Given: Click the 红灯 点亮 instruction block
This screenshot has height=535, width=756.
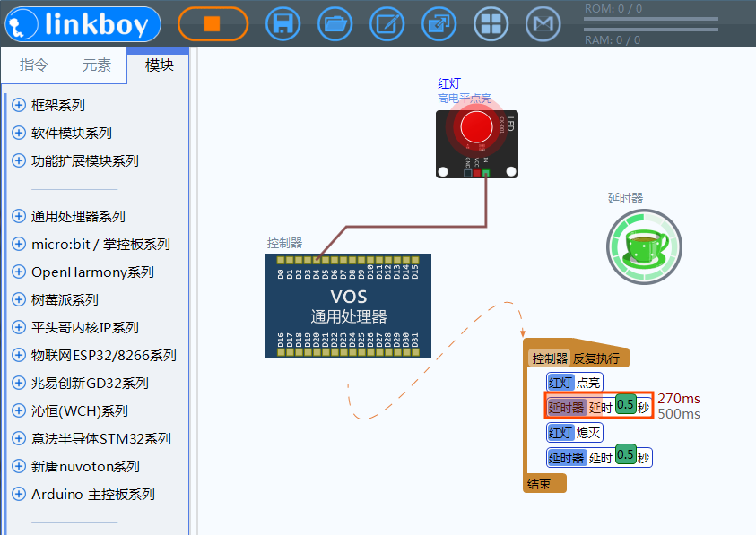Looking at the screenshot, I should (x=575, y=383).
